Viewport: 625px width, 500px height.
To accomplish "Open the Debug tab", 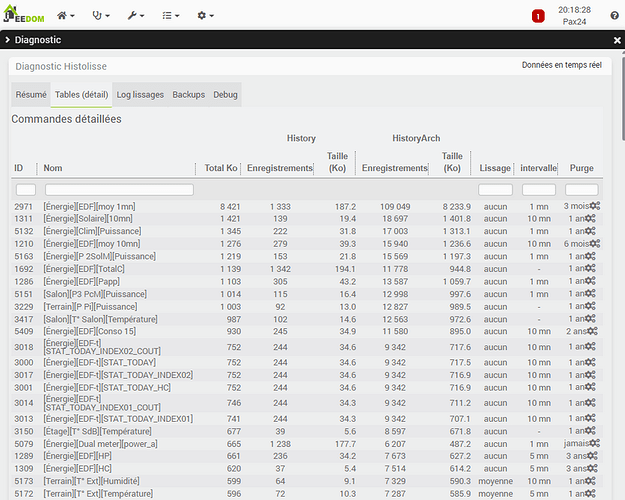I will coord(226,95).
